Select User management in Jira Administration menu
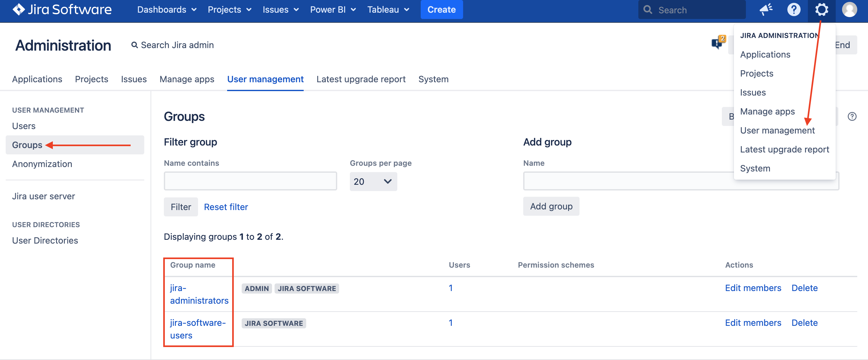The height and width of the screenshot is (360, 868). tap(777, 130)
